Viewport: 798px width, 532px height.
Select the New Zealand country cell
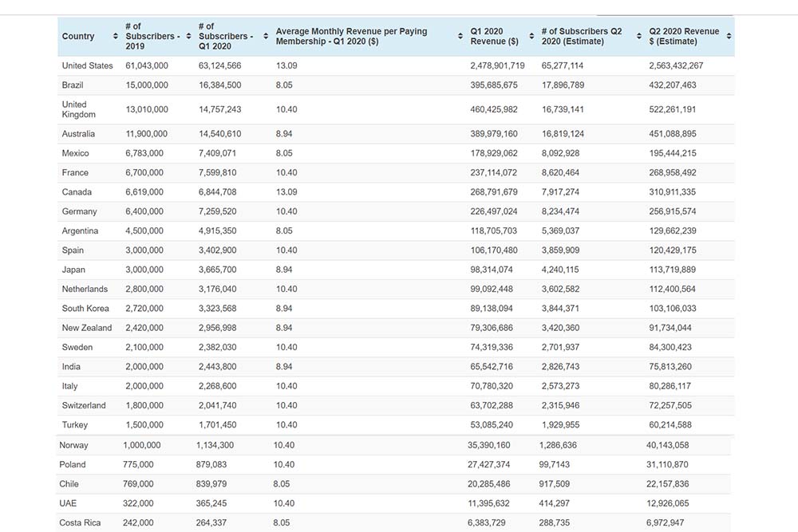point(87,328)
